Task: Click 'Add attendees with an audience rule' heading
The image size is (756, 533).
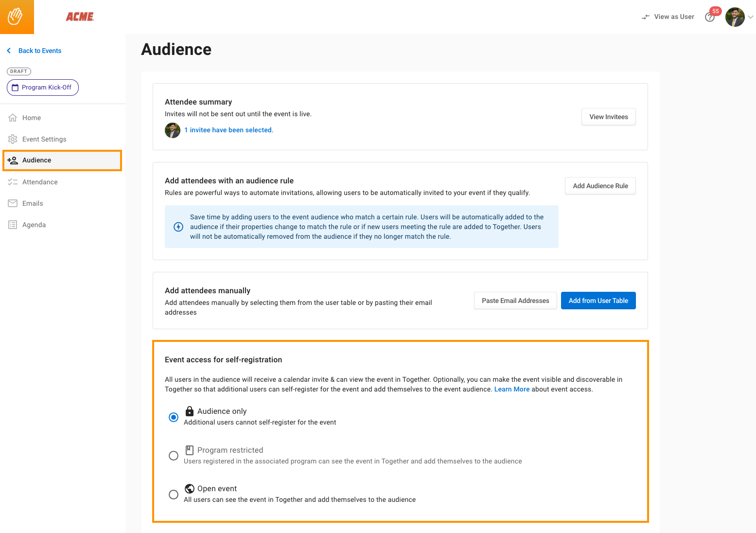Action: (229, 180)
